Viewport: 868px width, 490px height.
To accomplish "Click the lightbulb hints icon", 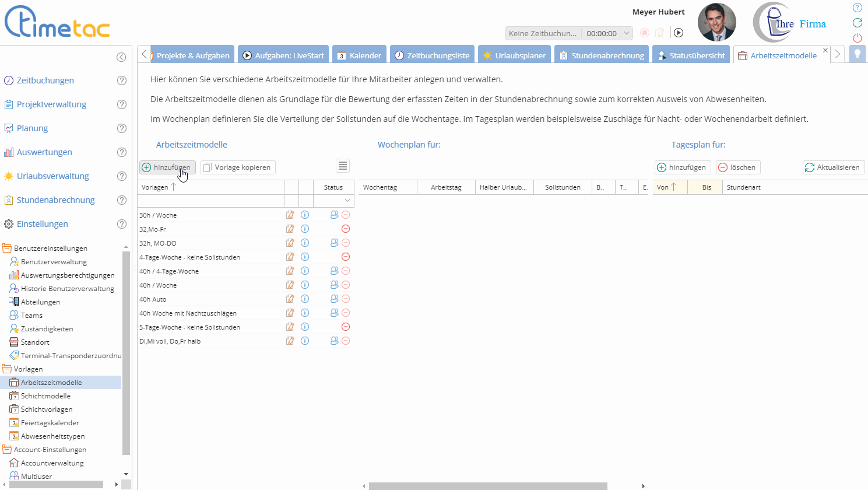I will point(858,55).
